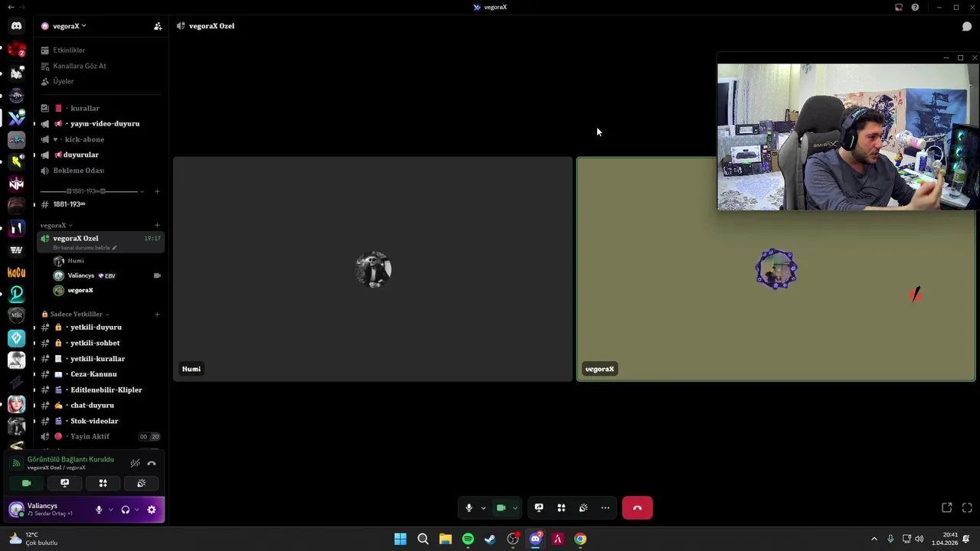Open Üyeler members list
The height and width of the screenshot is (551, 980).
click(100, 81)
